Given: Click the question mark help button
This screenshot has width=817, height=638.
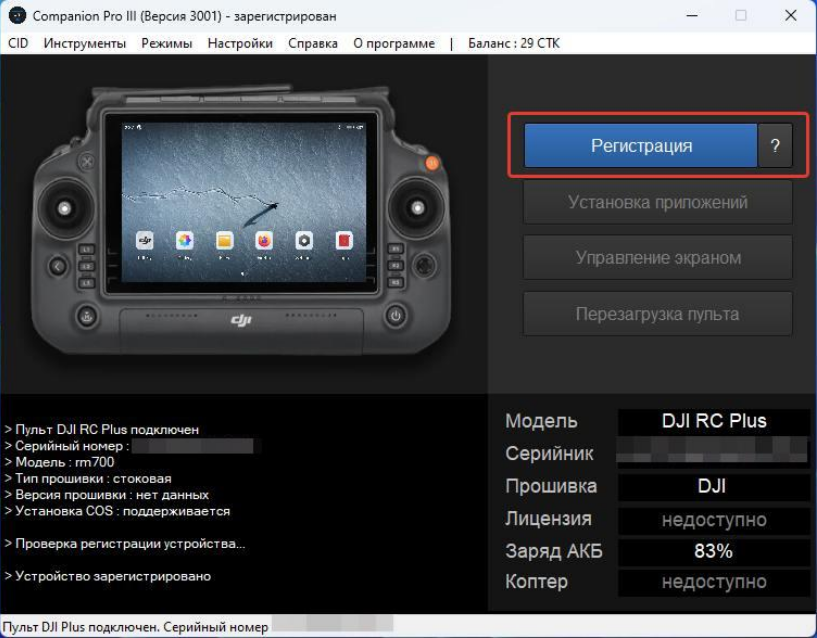Looking at the screenshot, I should click(775, 145).
